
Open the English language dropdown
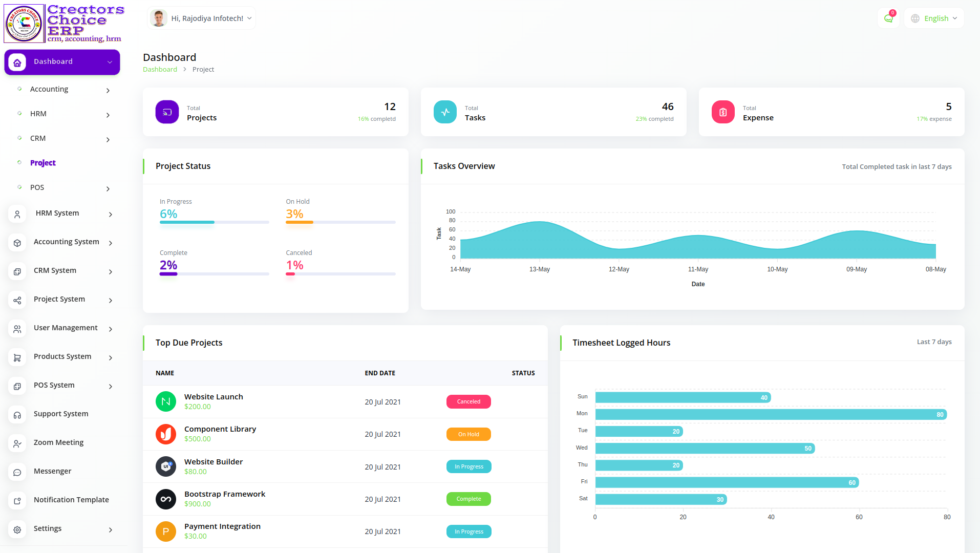(x=934, y=18)
